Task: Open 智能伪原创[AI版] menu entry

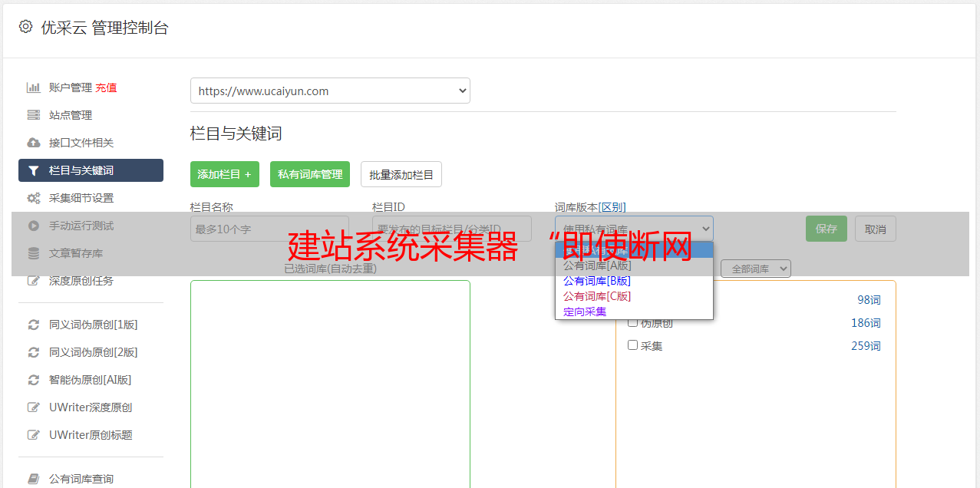Action: pos(91,380)
